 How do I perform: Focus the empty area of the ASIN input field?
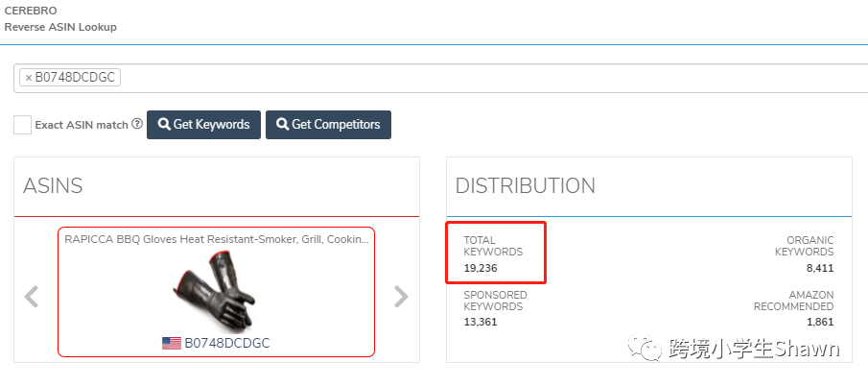click(480, 78)
